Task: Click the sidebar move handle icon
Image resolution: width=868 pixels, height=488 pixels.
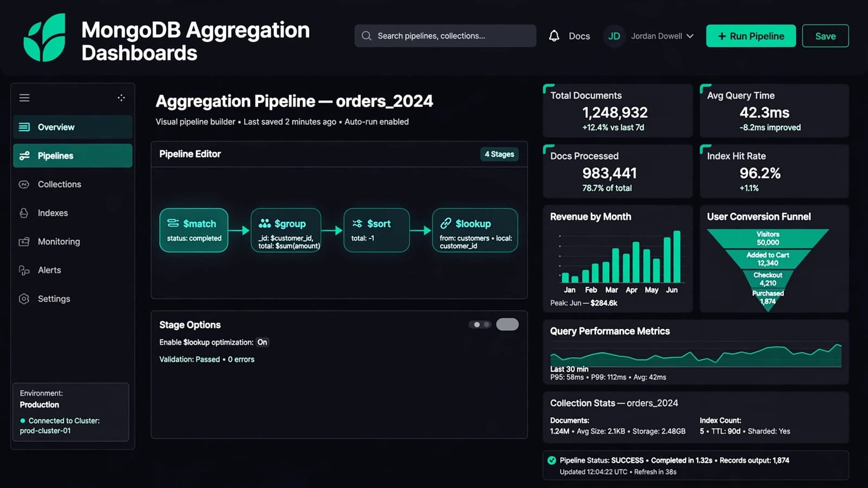Action: coord(121,98)
